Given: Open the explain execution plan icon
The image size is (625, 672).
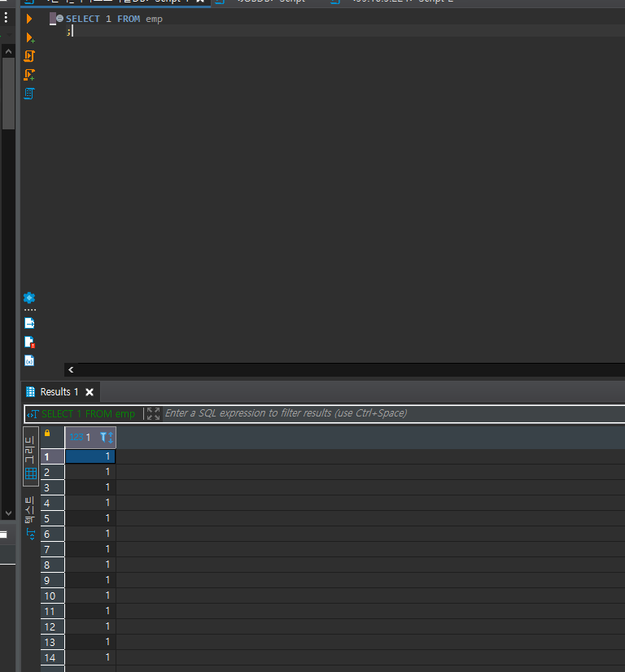Looking at the screenshot, I should tap(29, 94).
